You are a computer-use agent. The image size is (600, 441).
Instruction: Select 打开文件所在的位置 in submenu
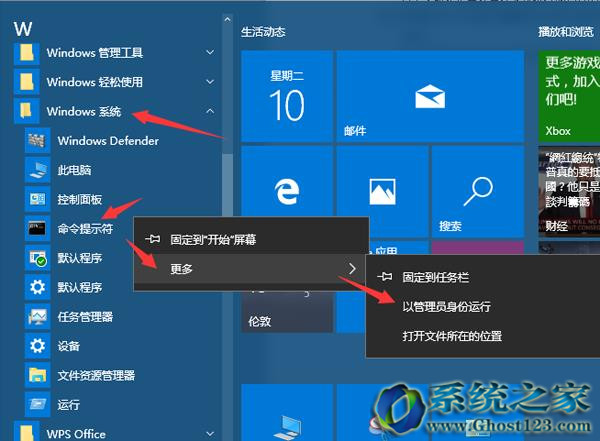coord(452,336)
